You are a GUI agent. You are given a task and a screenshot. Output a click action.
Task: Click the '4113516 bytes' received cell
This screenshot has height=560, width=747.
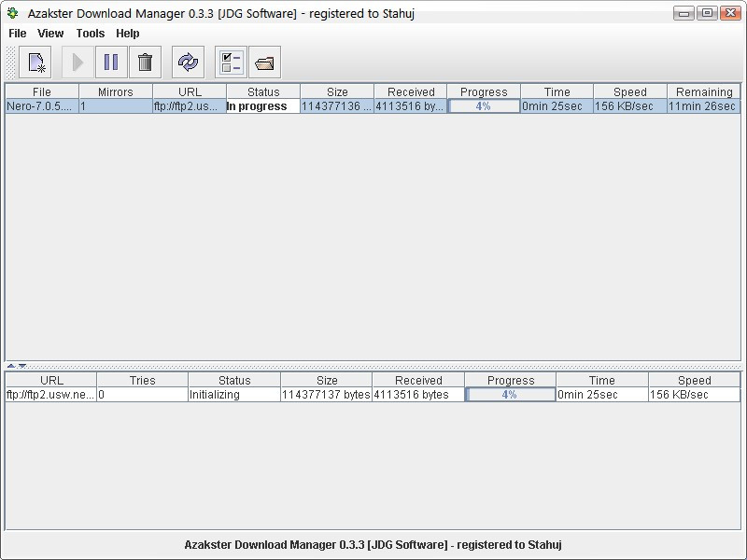(418, 394)
